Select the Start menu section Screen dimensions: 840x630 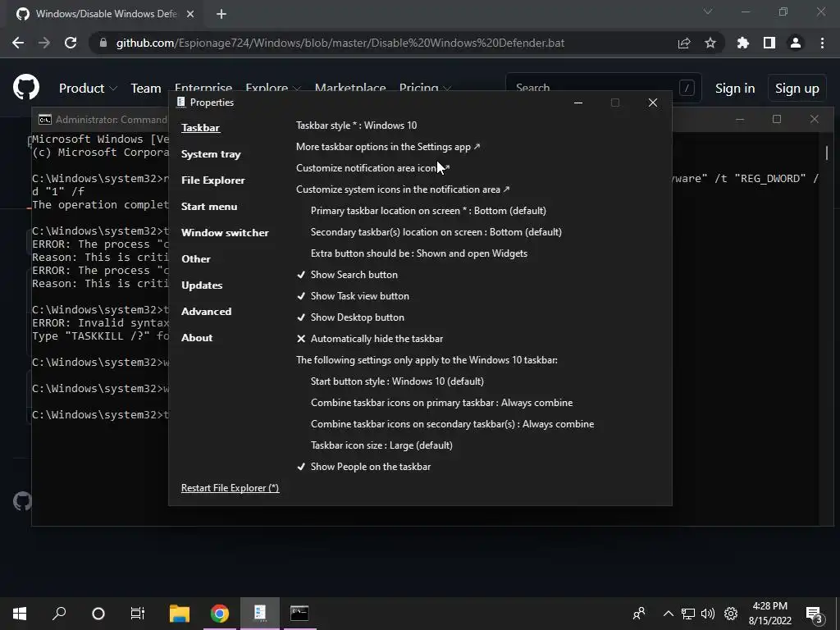(x=209, y=206)
